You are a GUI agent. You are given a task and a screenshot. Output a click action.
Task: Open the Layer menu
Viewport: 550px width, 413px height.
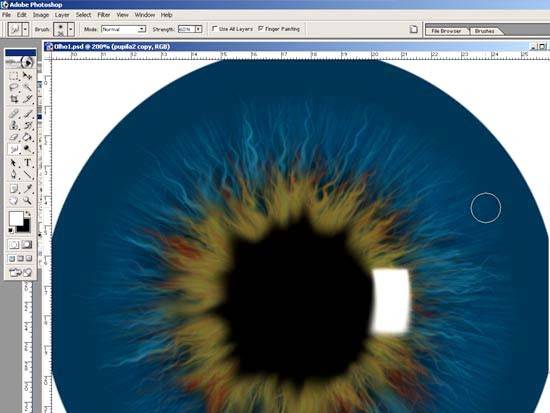[62, 15]
